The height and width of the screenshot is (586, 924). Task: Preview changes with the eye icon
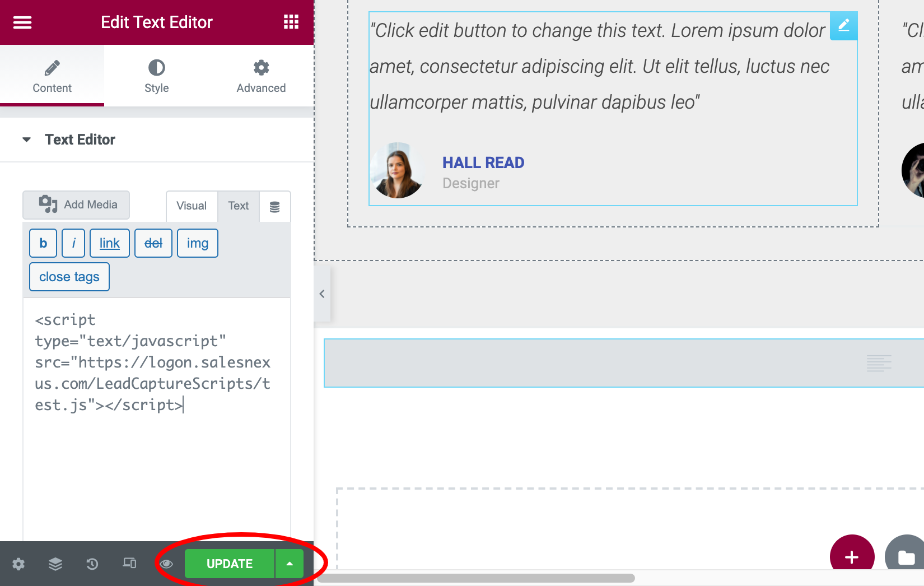tap(166, 564)
